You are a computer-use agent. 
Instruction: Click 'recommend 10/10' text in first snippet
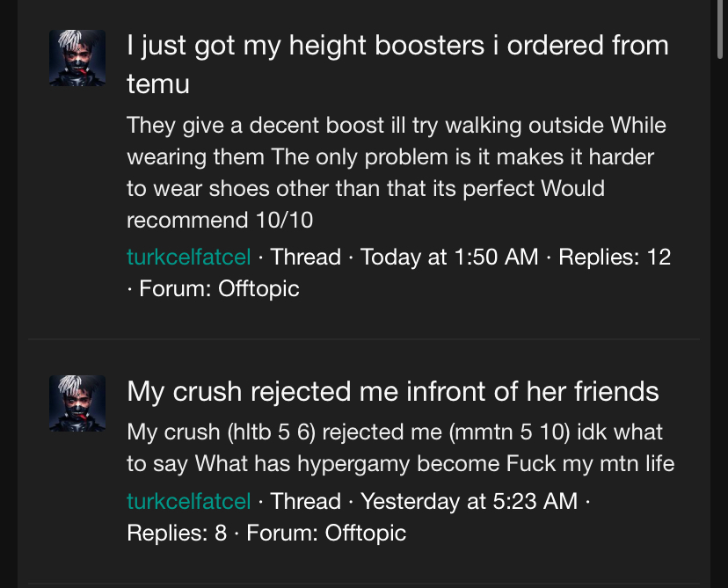[x=220, y=220]
